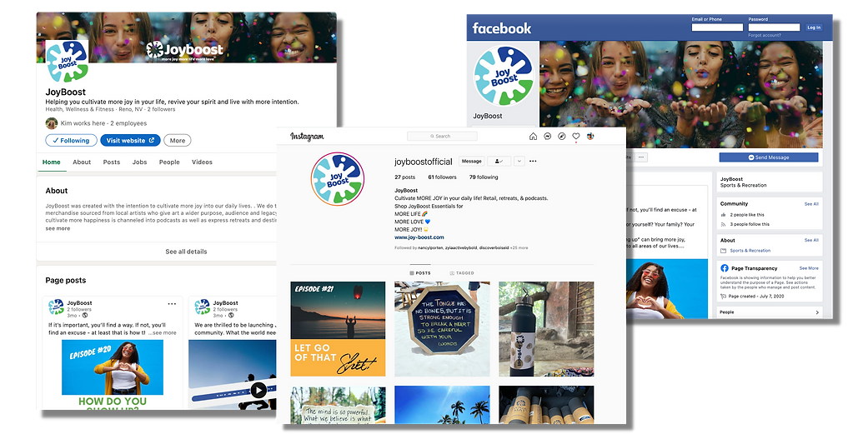Screen dimensions: 868x434
Task: Click Facebook Email or Phone field
Action: point(717,27)
